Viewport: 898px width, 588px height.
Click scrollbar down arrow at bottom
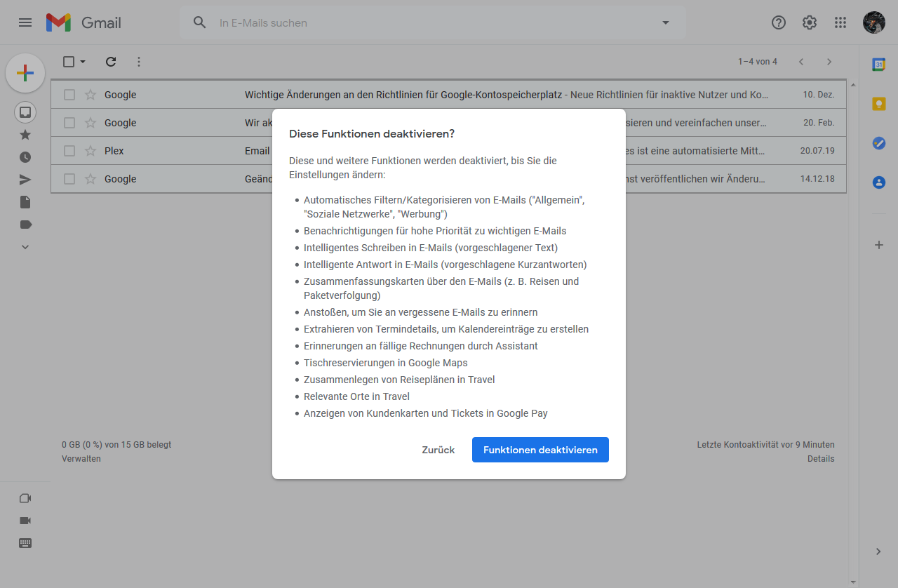tap(853, 582)
